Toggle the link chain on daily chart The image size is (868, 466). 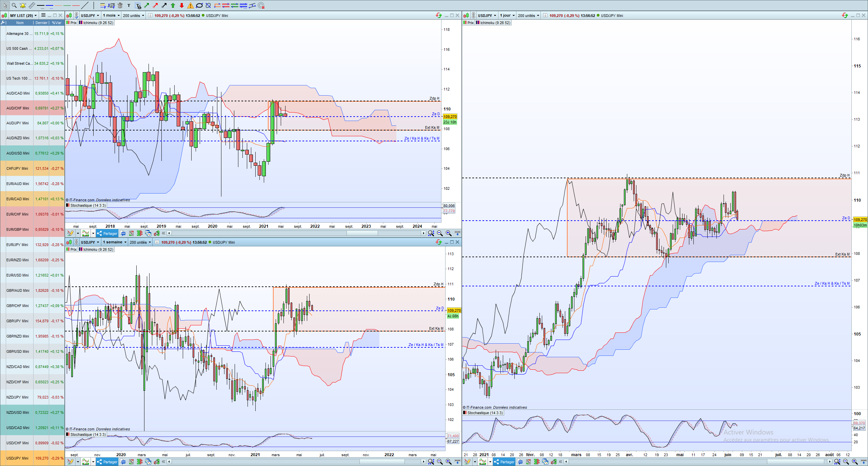coord(474,15)
